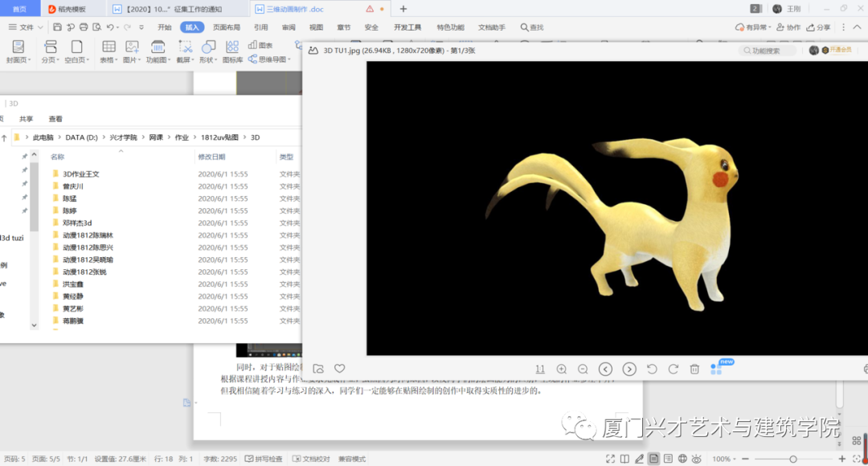Image resolution: width=868 pixels, height=466 pixels.
Task: Zoom in on the image in viewer
Action: [561, 369]
